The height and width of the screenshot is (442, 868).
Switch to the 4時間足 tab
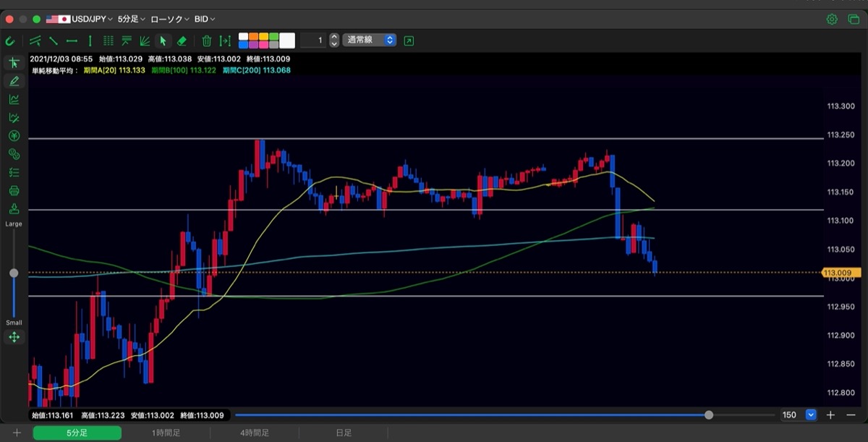coord(255,433)
